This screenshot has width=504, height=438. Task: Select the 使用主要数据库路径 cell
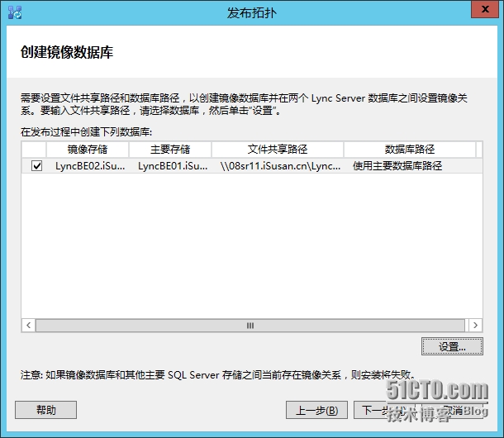(x=397, y=166)
